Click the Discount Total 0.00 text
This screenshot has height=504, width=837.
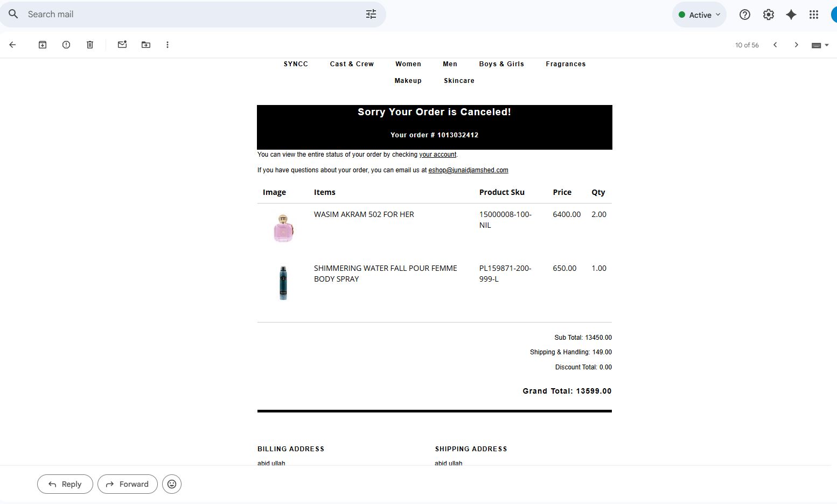pos(583,367)
